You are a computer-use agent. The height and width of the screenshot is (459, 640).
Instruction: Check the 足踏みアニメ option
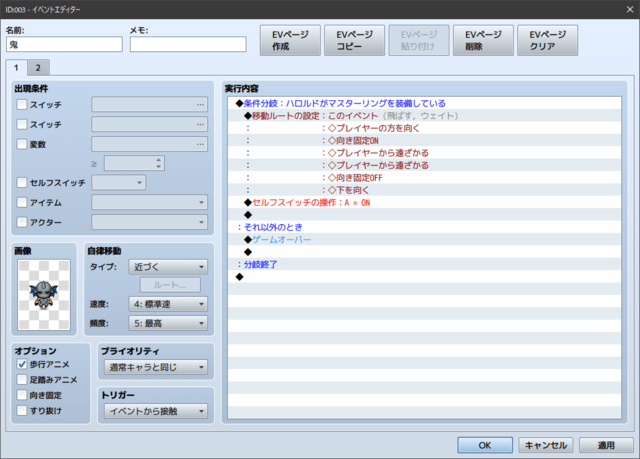click(22, 379)
